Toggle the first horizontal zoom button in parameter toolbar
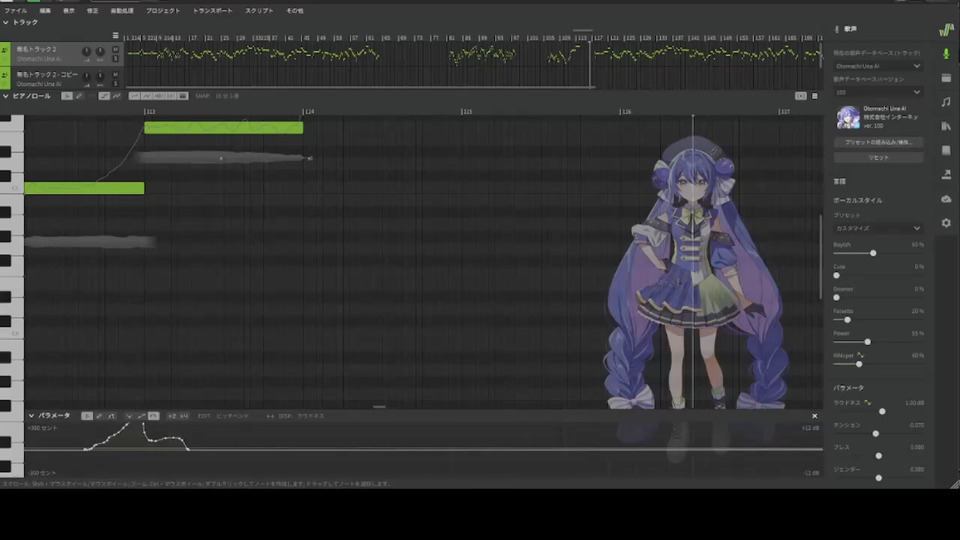Screen dimensions: 960x540 (x=172, y=416)
